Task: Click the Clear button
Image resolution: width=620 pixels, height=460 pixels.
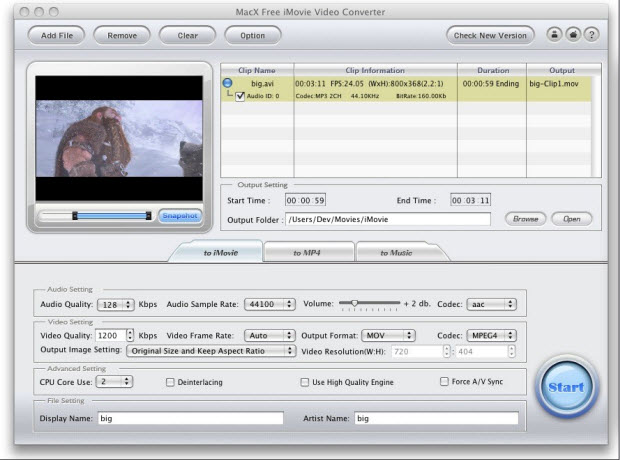Action: point(187,36)
